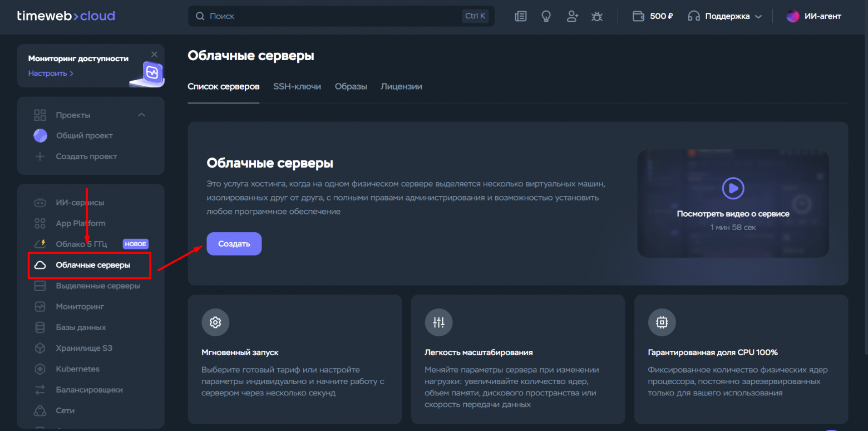Click the Балансировщики arrows icon

tap(40, 390)
